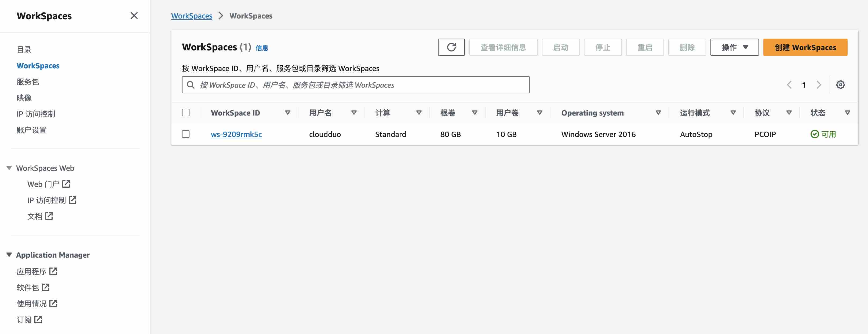The image size is (868, 334).
Task: Click the Windows Server 2016 cell
Action: [x=599, y=134]
